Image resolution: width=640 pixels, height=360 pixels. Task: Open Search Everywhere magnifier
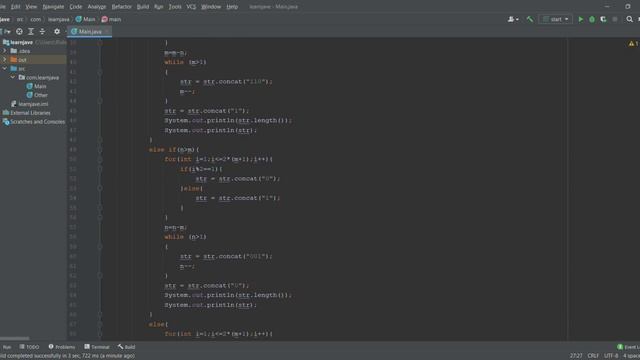pos(629,19)
